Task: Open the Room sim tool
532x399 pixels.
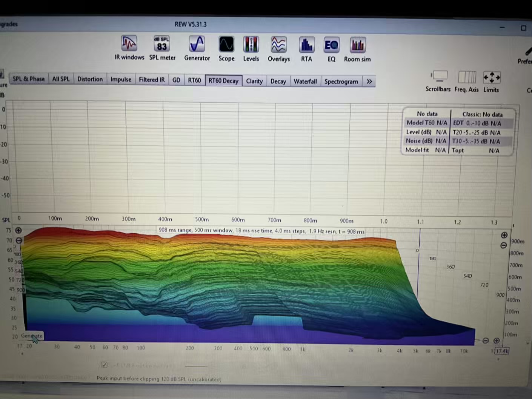Action: (357, 46)
